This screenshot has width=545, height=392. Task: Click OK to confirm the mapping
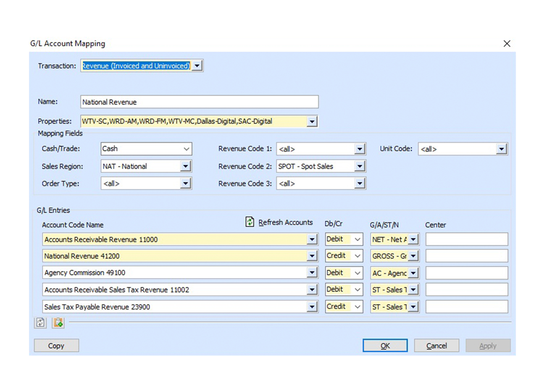click(x=385, y=346)
